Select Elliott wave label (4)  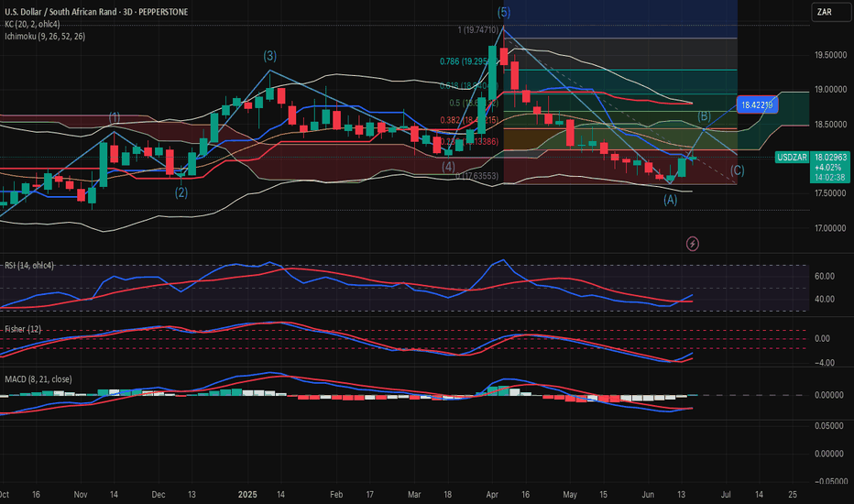click(448, 167)
